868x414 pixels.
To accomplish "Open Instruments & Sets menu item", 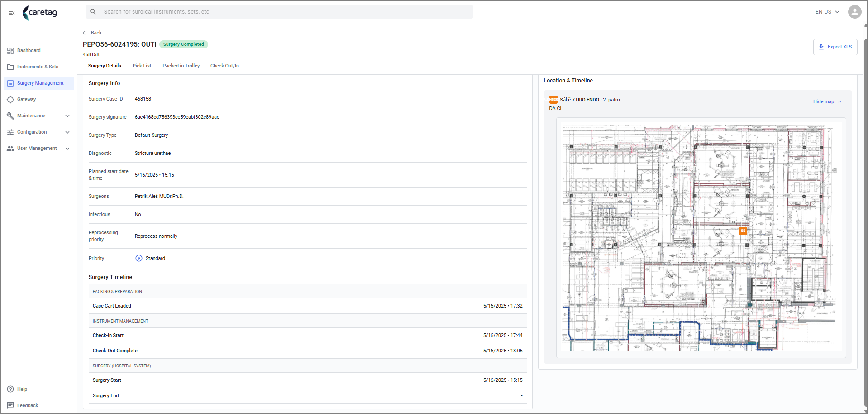I will click(39, 67).
